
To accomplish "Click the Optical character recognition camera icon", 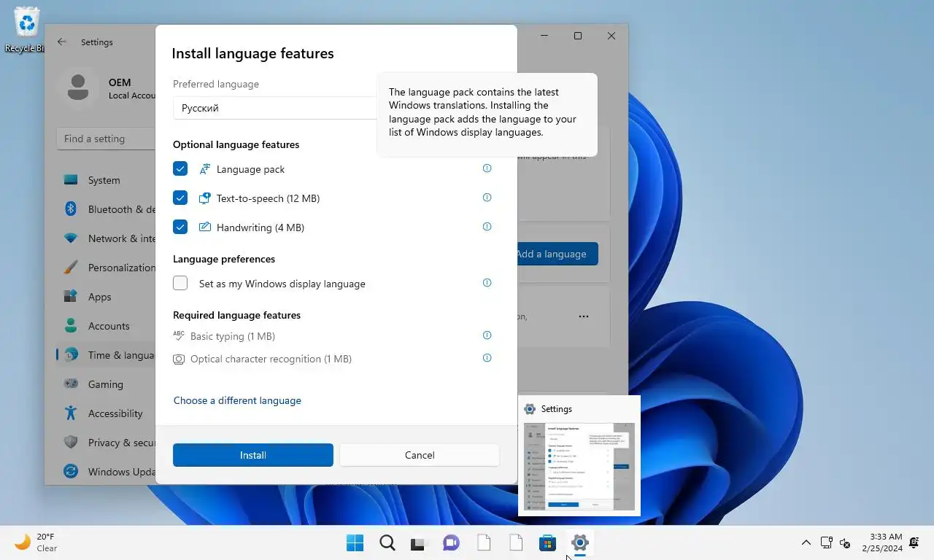I will 179,359.
